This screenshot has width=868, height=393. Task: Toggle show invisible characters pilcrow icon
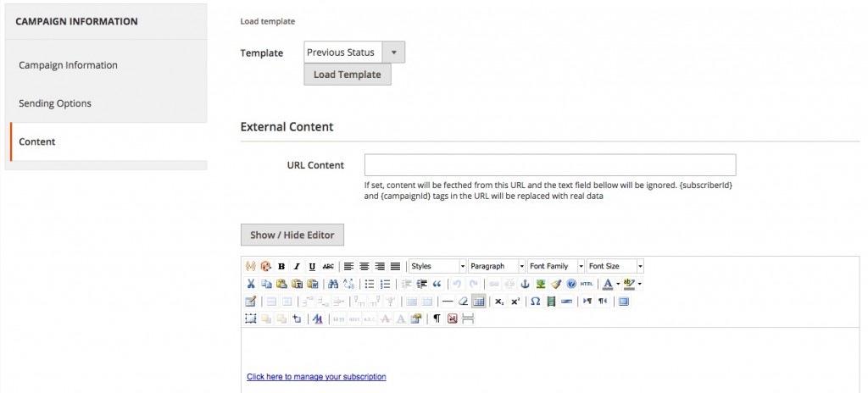point(437,318)
